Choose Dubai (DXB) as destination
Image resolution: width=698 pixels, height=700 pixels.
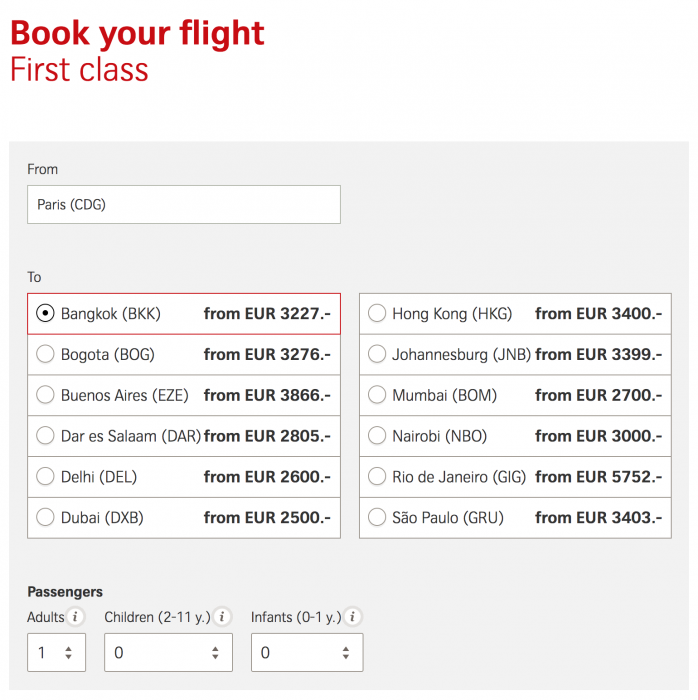pos(45,518)
